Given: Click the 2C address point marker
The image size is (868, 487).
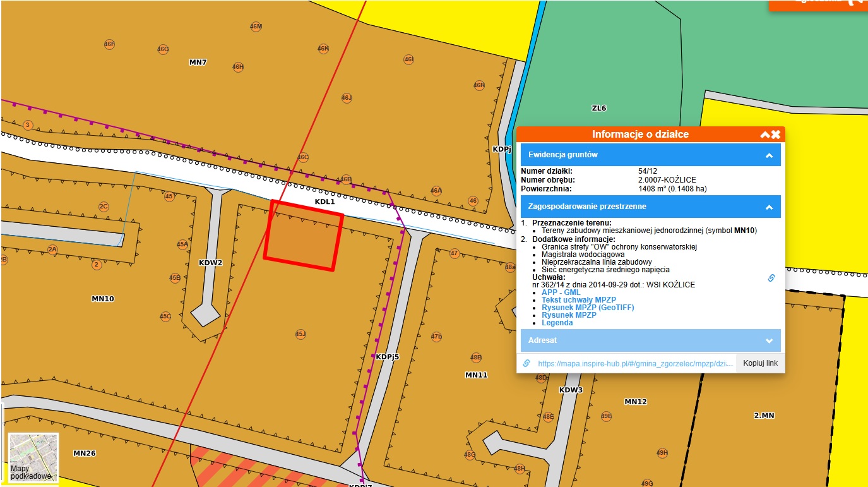Looking at the screenshot, I should (x=104, y=207).
